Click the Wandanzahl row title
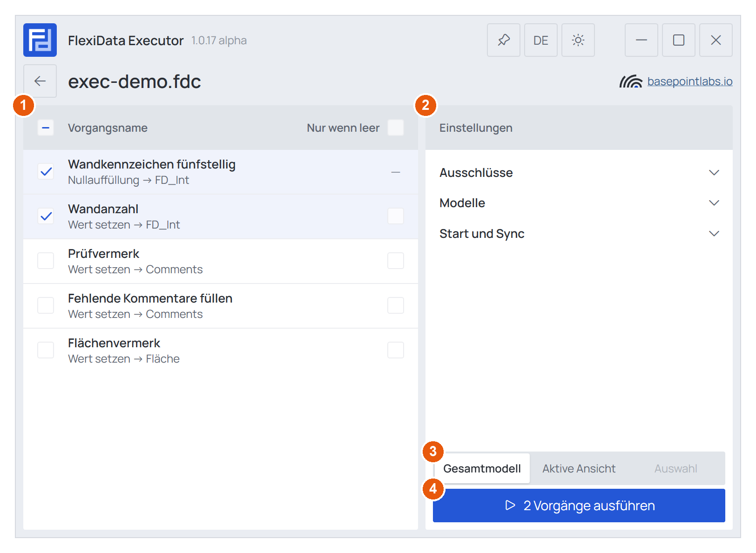The width and height of the screenshot is (756, 553). click(103, 209)
